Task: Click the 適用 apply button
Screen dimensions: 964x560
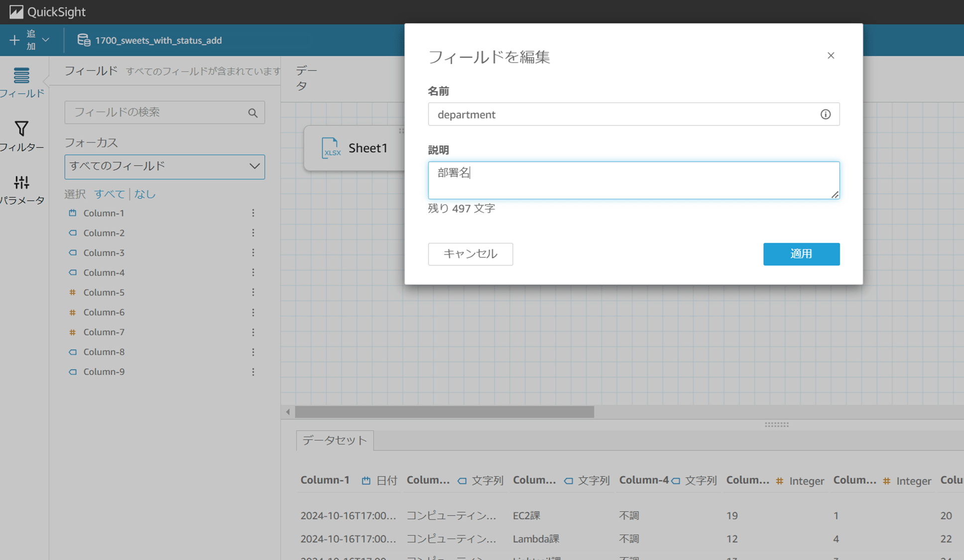Action: (801, 254)
